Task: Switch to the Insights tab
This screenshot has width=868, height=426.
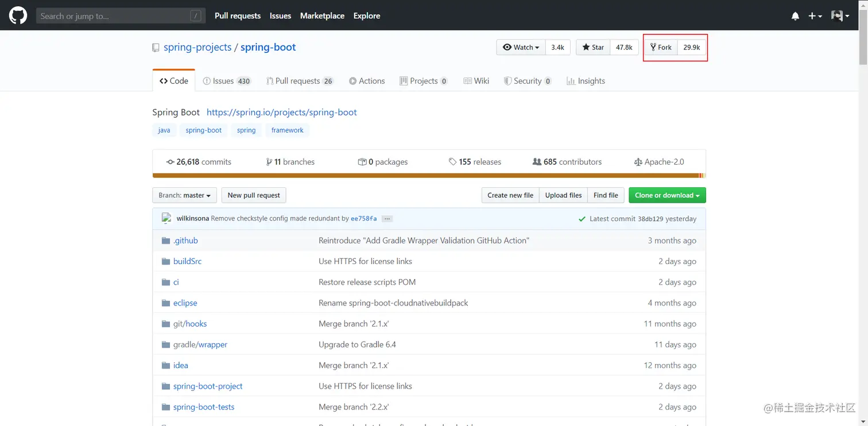Action: tap(586, 81)
